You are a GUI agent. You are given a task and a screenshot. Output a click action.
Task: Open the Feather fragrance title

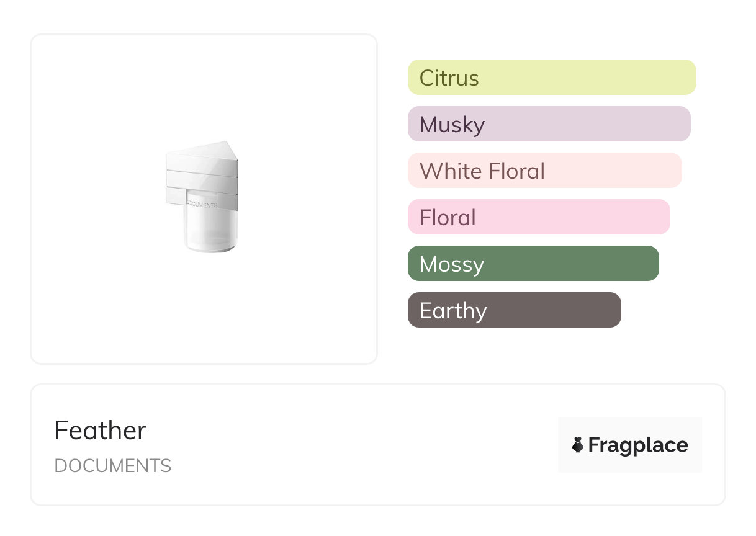[101, 431]
